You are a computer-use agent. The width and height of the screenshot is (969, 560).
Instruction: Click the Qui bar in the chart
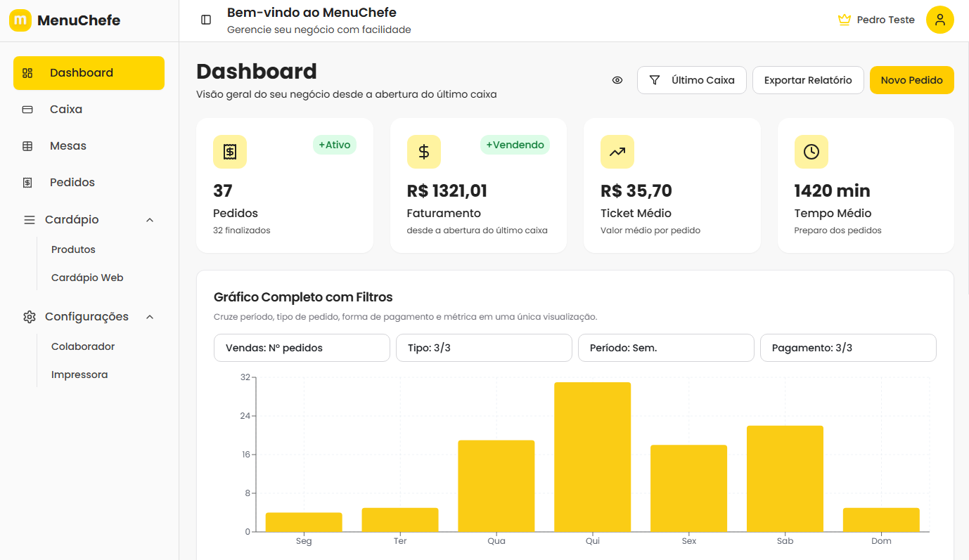(593, 457)
